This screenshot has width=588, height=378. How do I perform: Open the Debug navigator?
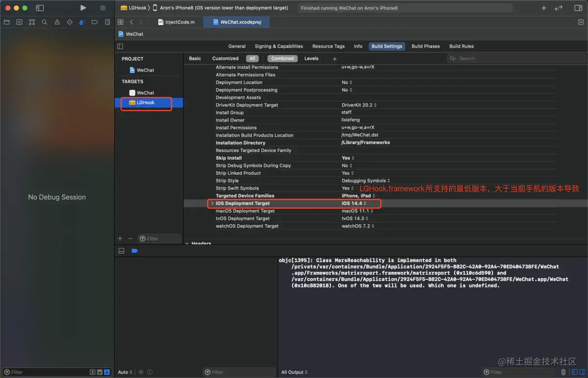pos(82,22)
